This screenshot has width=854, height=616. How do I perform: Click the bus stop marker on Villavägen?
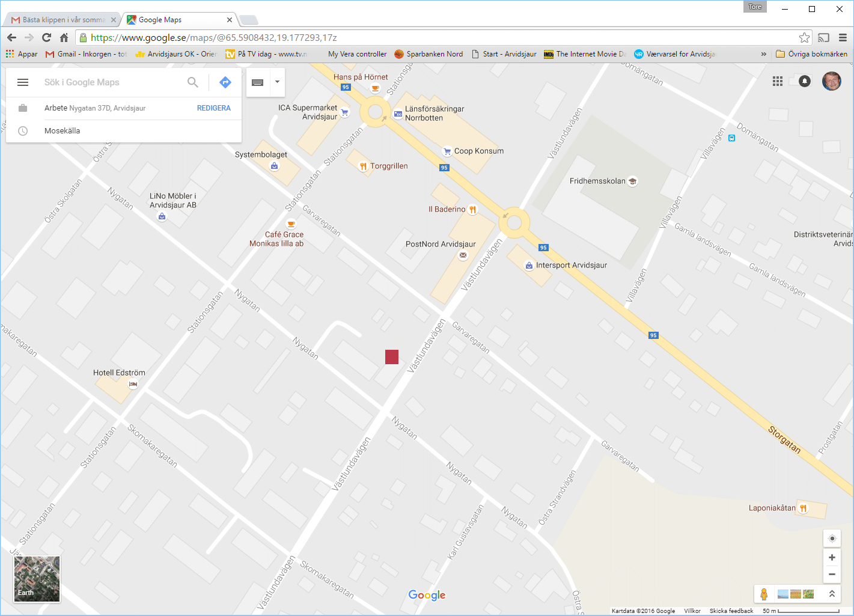[731, 138]
